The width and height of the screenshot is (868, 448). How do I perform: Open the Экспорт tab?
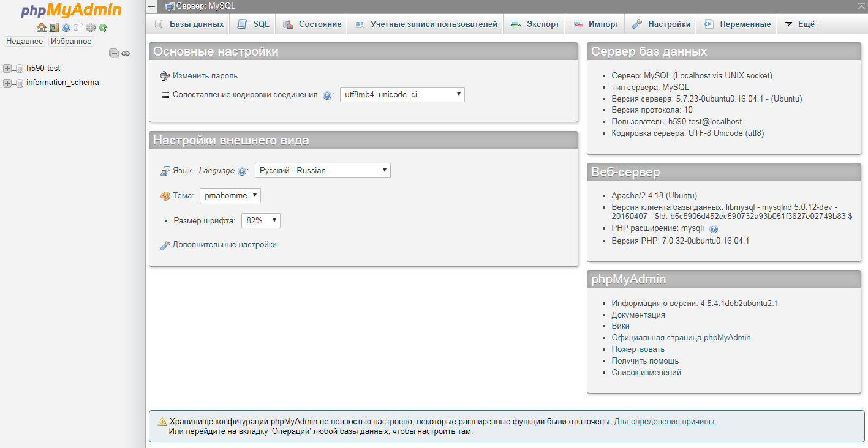coord(535,24)
